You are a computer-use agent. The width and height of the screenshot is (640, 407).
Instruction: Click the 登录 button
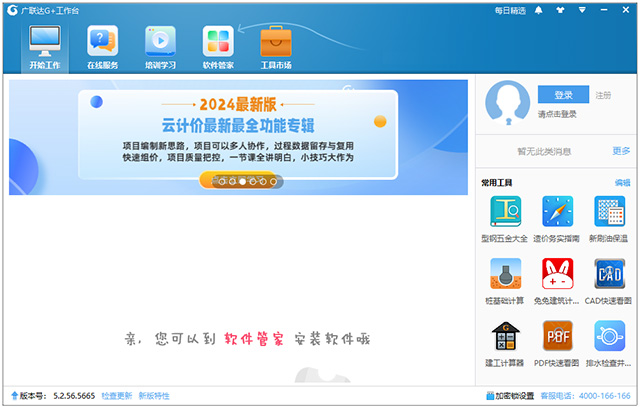pyautogui.click(x=563, y=95)
